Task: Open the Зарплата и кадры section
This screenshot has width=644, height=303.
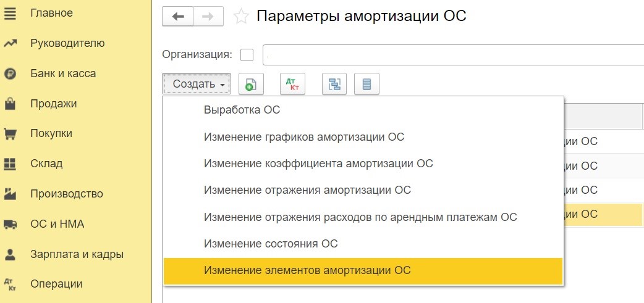Action: 77,254
